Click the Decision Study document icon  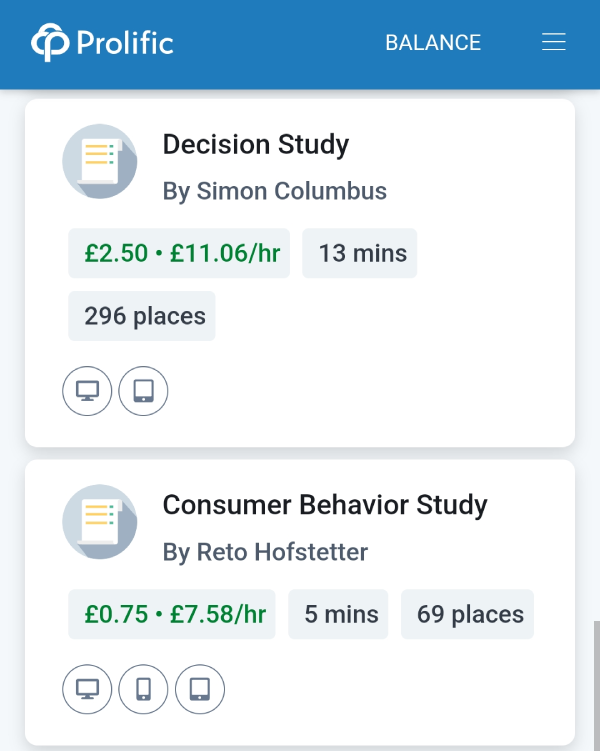pos(99,161)
